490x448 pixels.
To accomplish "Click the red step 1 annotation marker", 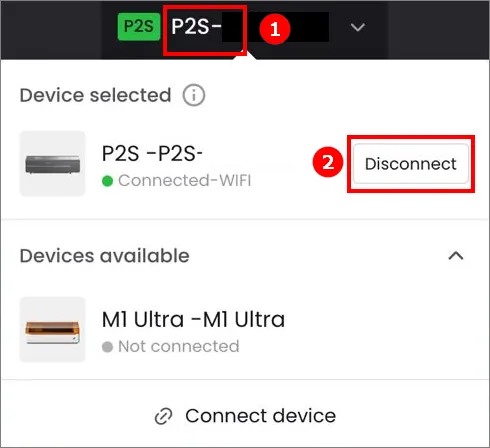I will pyautogui.click(x=275, y=29).
